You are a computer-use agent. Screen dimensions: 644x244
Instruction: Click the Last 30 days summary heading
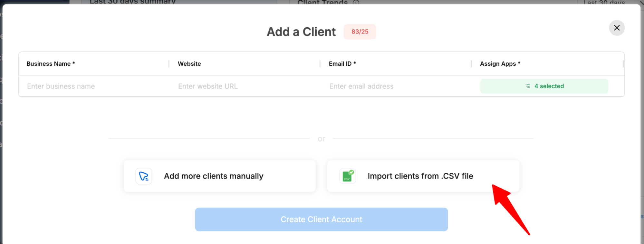pos(132,2)
